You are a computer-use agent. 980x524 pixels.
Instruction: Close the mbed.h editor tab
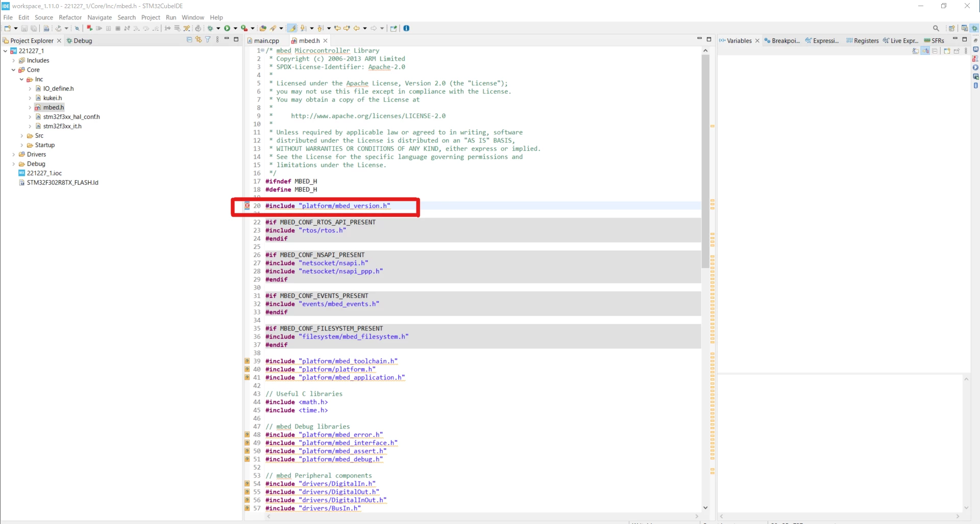point(326,40)
